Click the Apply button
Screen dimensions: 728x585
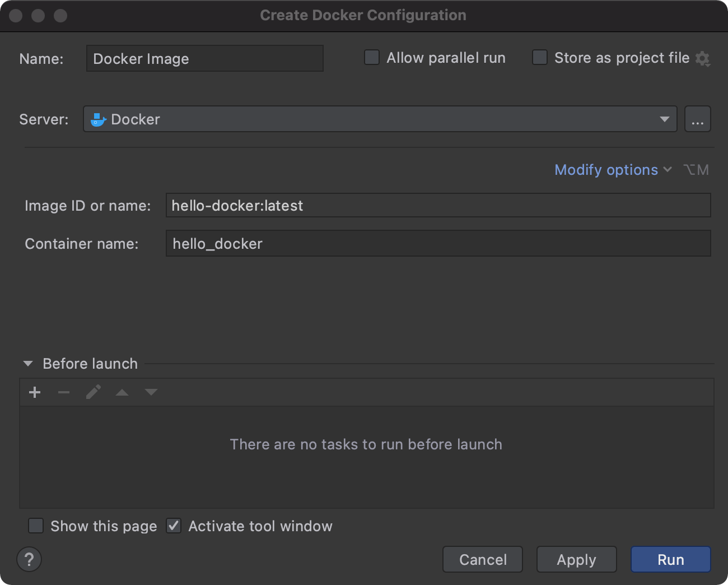click(576, 559)
